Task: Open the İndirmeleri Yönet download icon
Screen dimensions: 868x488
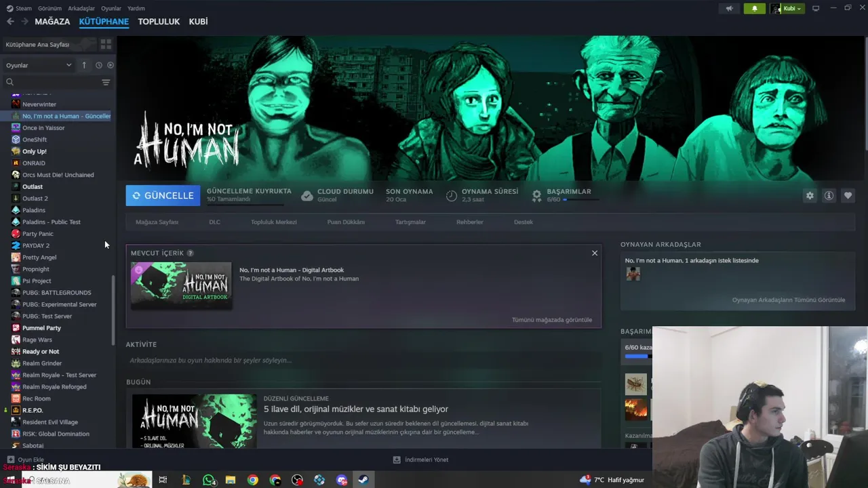Action: click(397, 460)
